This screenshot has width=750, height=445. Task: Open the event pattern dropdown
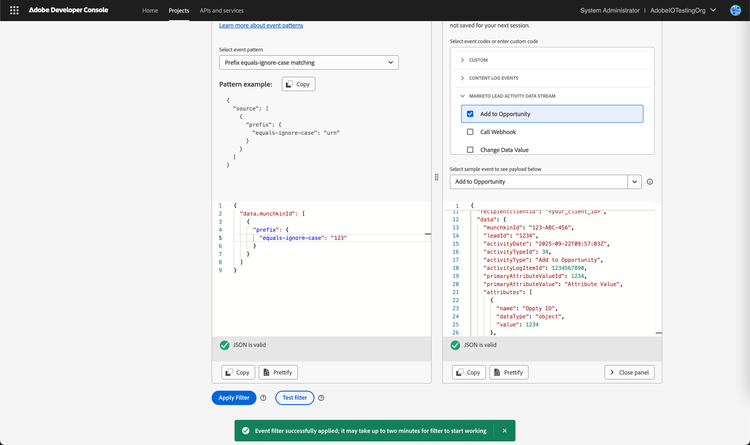[308, 62]
